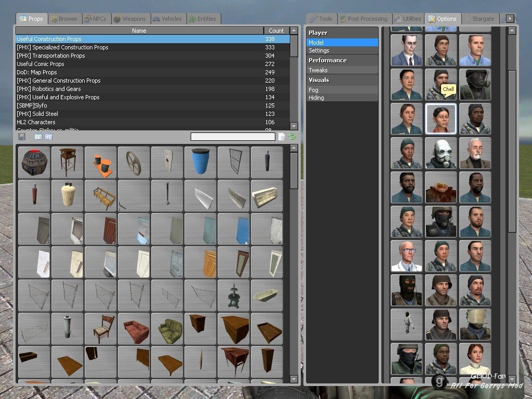Choose the burnt corpse player model
The height and width of the screenshot is (399, 532).
click(x=441, y=187)
